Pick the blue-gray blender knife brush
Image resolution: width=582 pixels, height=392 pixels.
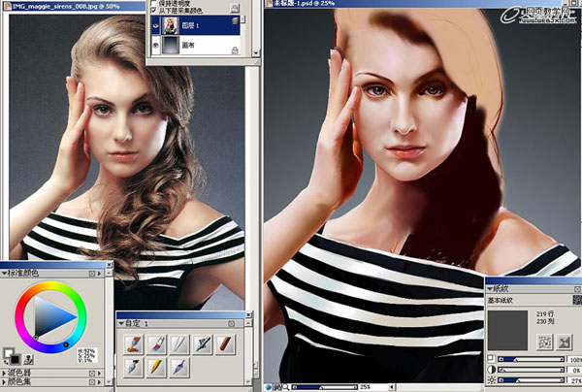[x=179, y=367]
